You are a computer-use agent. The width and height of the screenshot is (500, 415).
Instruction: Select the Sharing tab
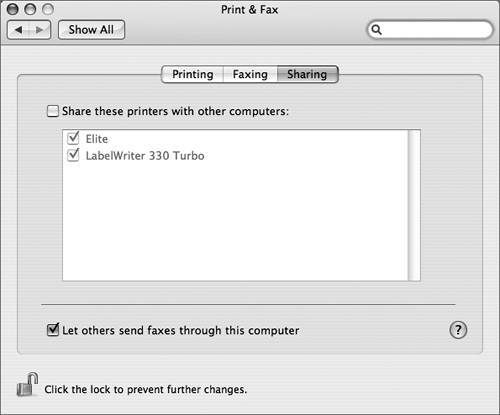307,74
